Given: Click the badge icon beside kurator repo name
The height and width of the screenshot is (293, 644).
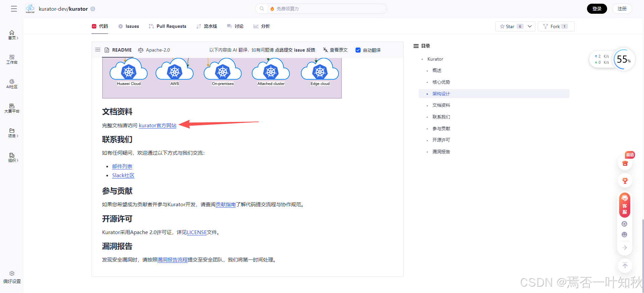Looking at the screenshot, I should pos(93,9).
